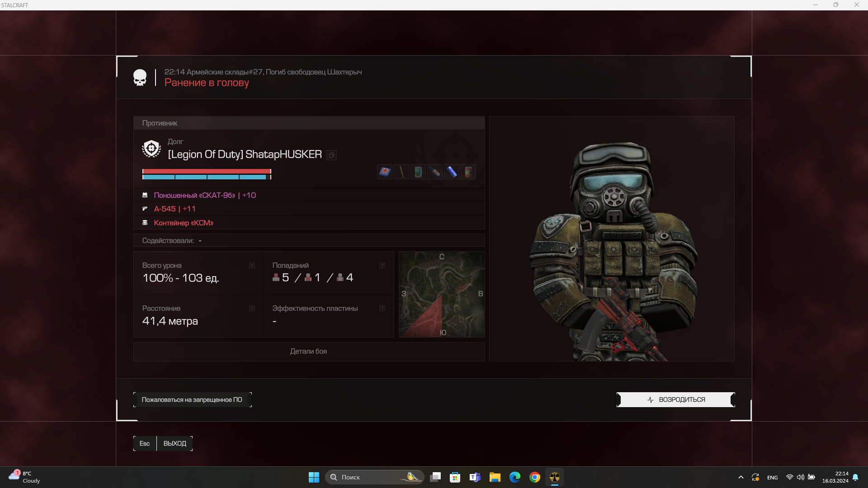Open the minimap of the kill location
868x488 pixels.
click(442, 294)
